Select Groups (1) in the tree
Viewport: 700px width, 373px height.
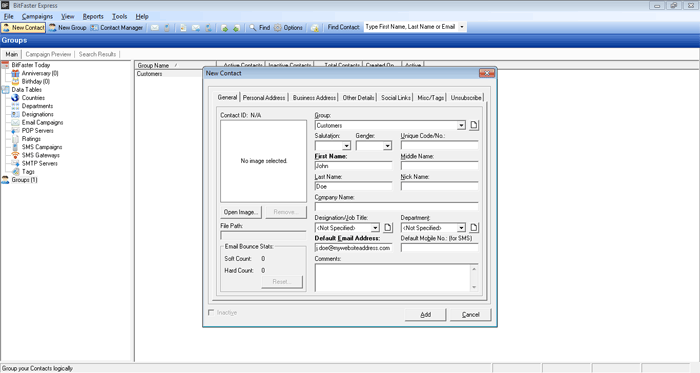(24, 180)
